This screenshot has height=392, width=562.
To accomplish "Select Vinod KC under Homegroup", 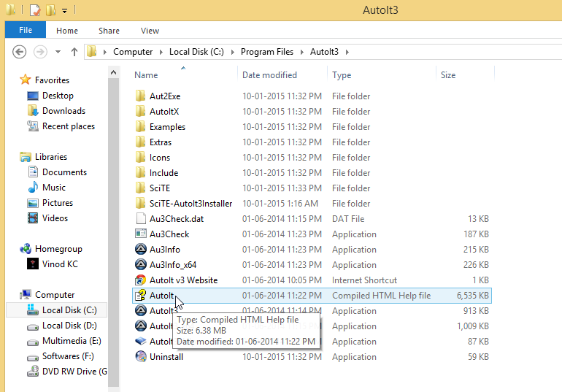I will (60, 264).
